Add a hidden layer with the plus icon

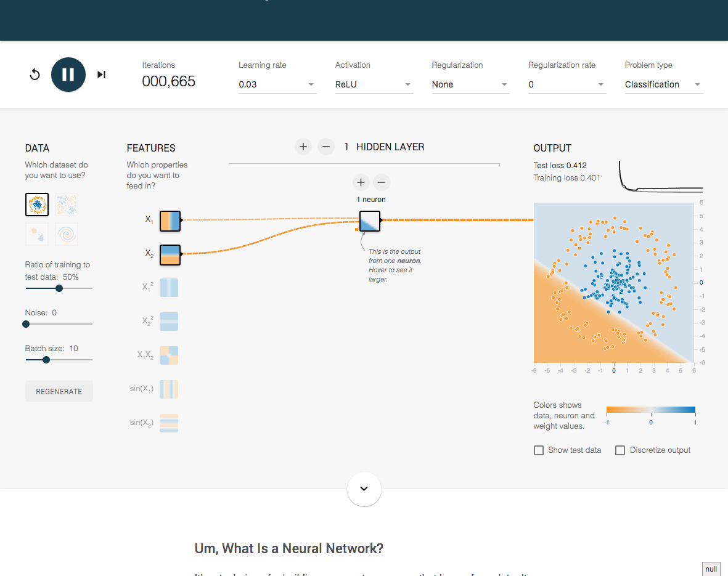(303, 147)
